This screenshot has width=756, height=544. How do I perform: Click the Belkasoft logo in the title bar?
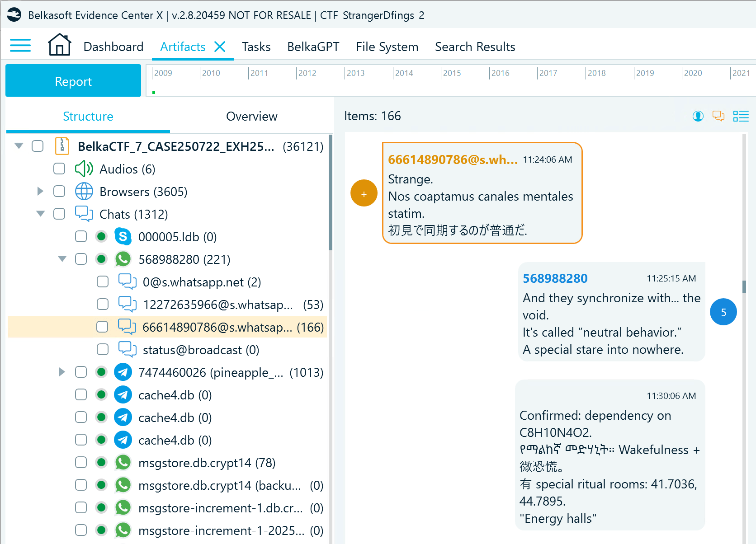point(14,15)
